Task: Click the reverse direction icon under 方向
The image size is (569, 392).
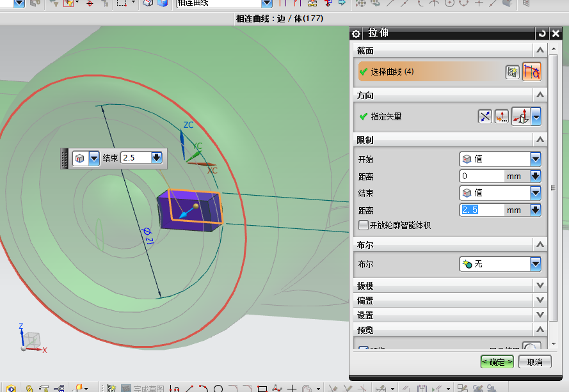Action: (x=486, y=116)
